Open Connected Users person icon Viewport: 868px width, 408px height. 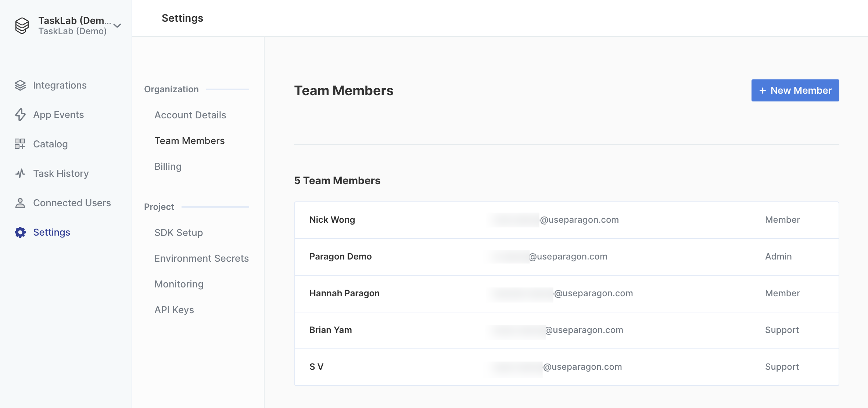pos(20,203)
